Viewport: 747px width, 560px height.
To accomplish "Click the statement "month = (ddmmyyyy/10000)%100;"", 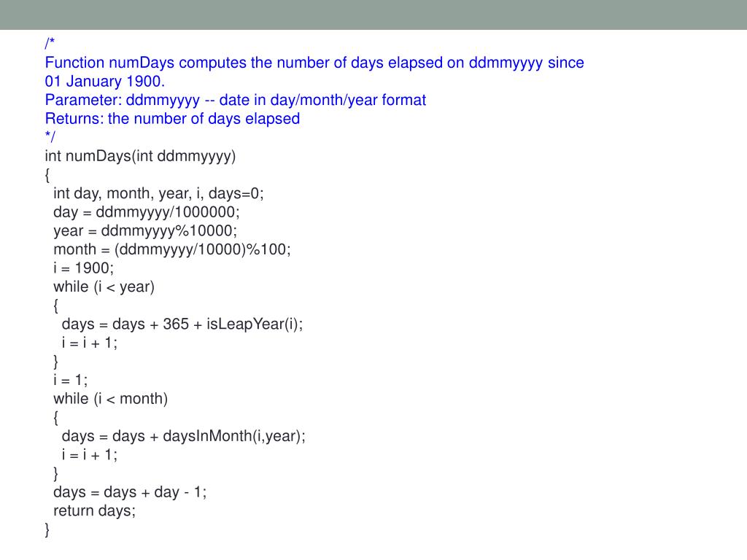I will (172, 250).
